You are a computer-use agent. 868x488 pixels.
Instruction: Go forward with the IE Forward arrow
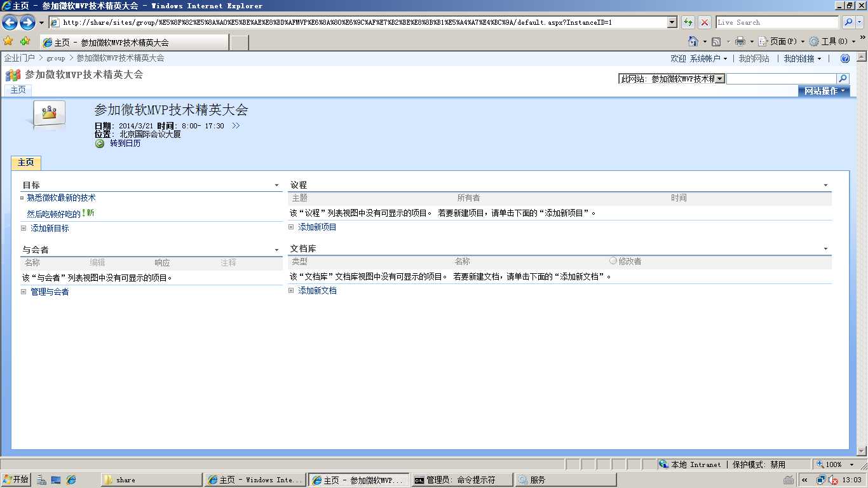pos(27,23)
